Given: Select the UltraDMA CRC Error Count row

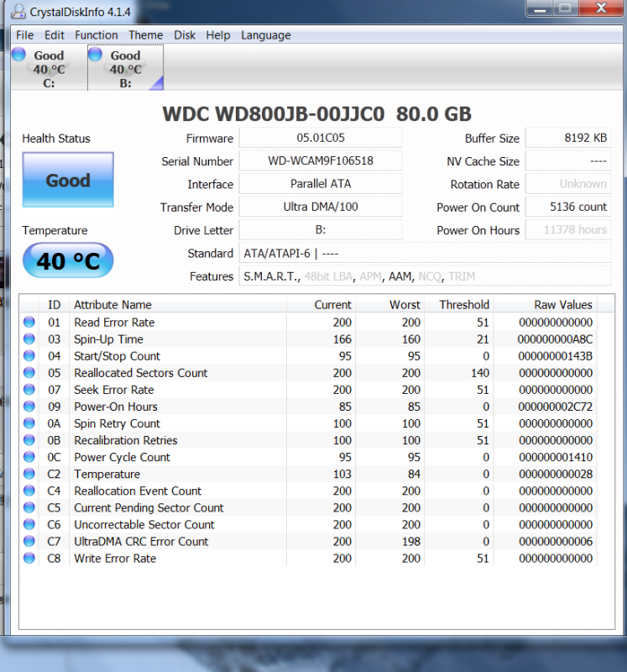Looking at the screenshot, I should pos(141,541).
